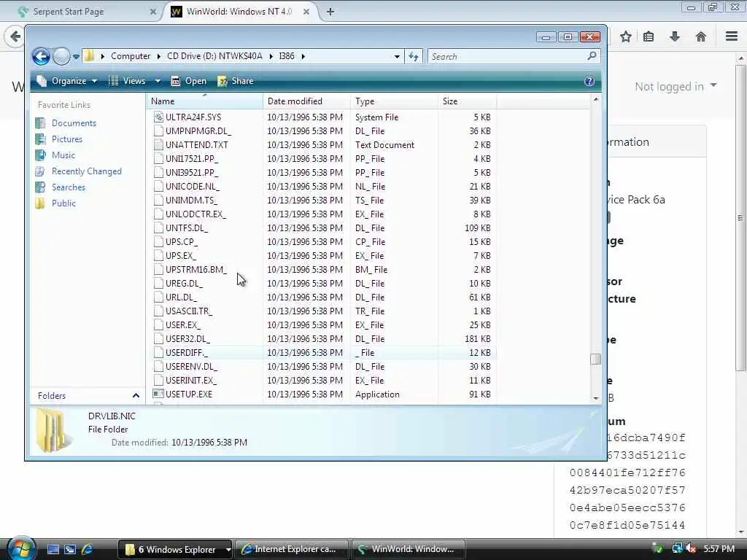Click the file list scrollbar thumb

click(595, 359)
